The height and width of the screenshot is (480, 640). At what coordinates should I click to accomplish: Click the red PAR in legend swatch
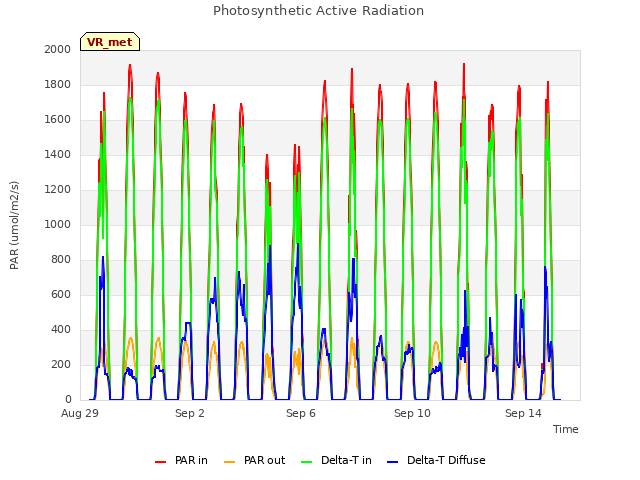160,462
